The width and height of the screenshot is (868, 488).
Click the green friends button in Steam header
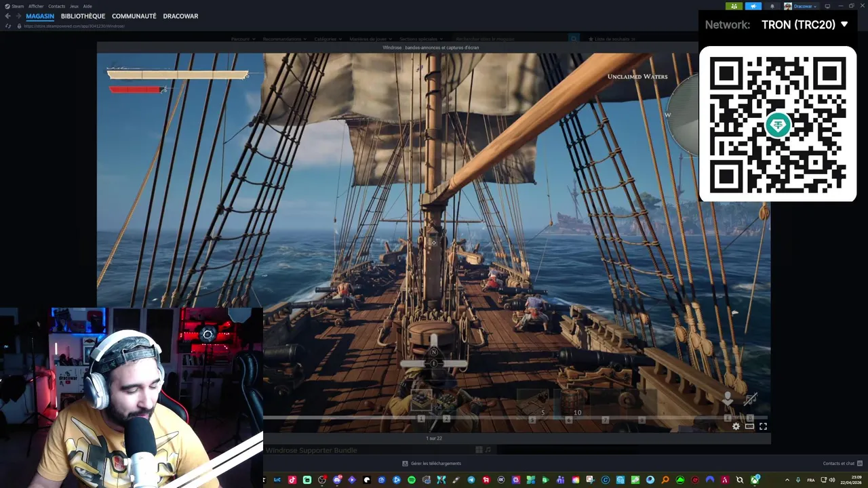pyautogui.click(x=734, y=6)
